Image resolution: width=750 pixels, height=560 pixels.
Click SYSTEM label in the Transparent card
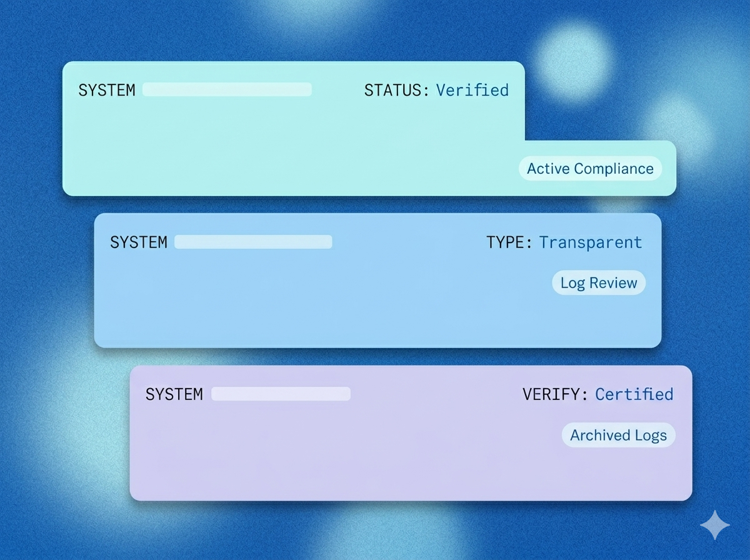pyautogui.click(x=139, y=242)
